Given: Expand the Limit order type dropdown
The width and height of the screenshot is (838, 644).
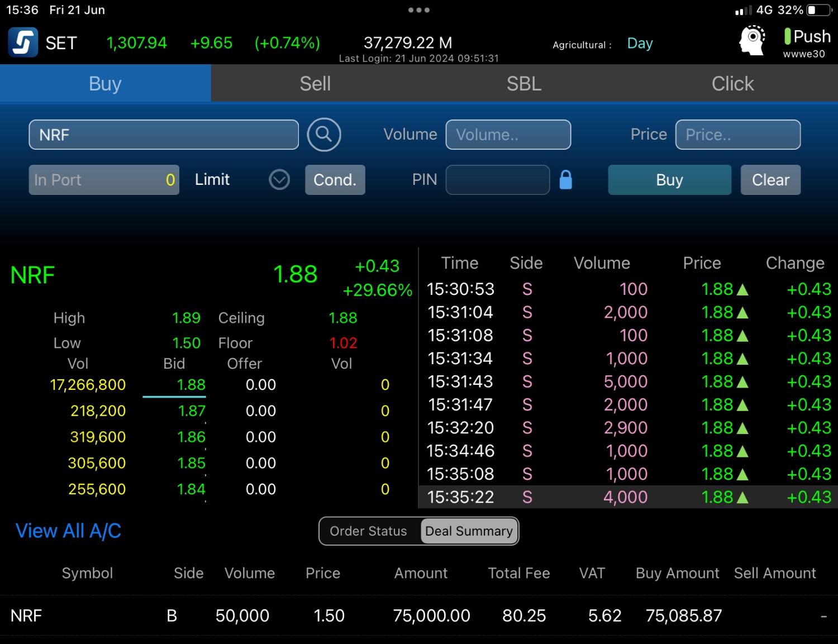Looking at the screenshot, I should (x=279, y=180).
